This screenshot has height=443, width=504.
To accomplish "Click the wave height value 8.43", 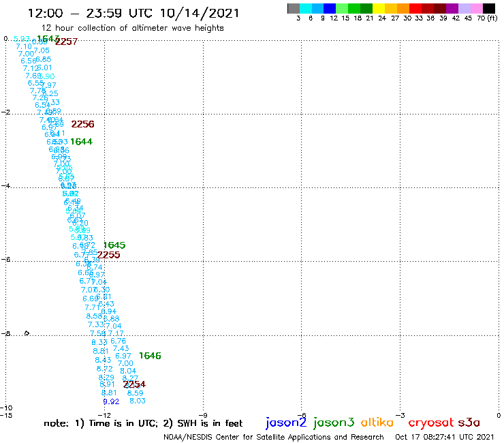I will pyautogui.click(x=103, y=360).
